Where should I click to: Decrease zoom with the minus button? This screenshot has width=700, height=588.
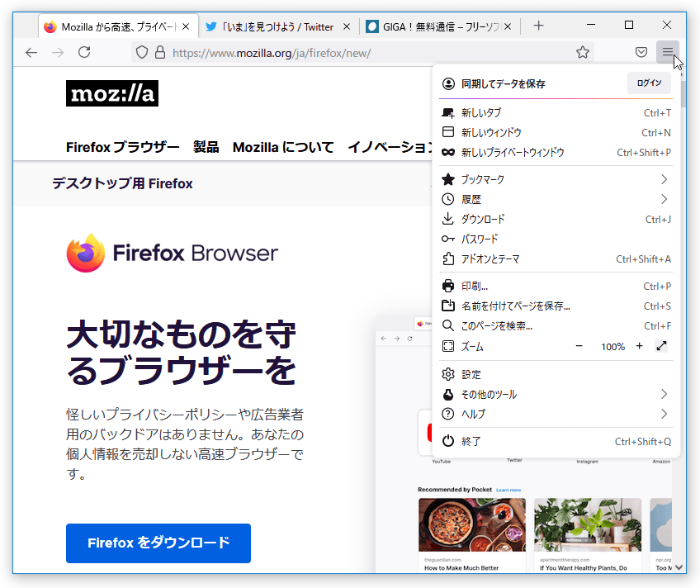click(579, 346)
